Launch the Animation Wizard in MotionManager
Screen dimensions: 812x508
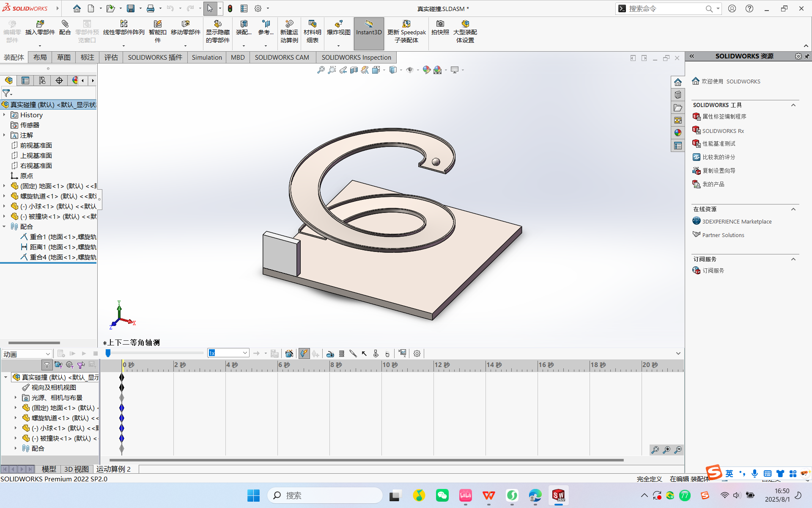tap(289, 353)
